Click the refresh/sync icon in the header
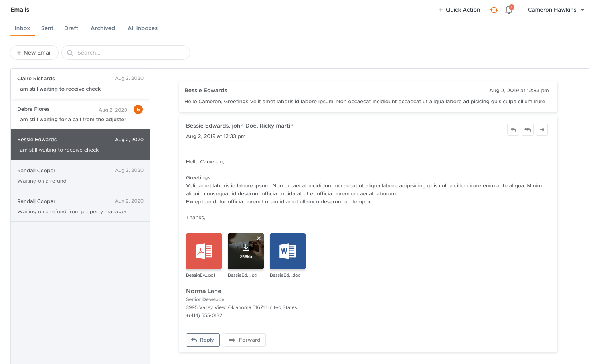Image resolution: width=589 pixels, height=364 pixels. pyautogui.click(x=494, y=10)
